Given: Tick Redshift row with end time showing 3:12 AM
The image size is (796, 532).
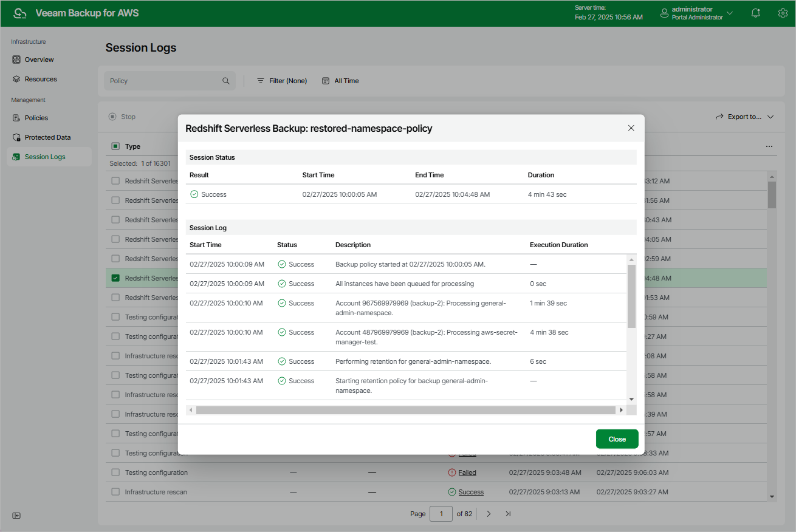Looking at the screenshot, I should pyautogui.click(x=115, y=181).
